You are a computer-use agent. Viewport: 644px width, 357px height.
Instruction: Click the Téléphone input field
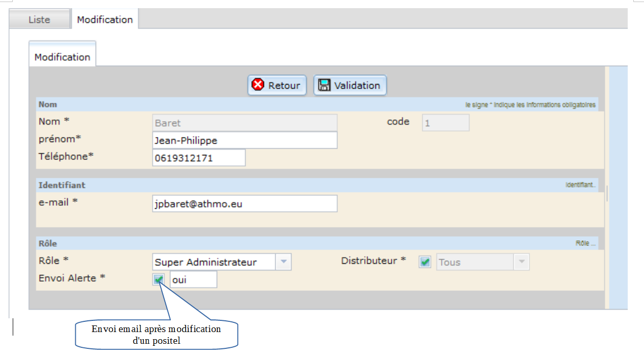[198, 158]
